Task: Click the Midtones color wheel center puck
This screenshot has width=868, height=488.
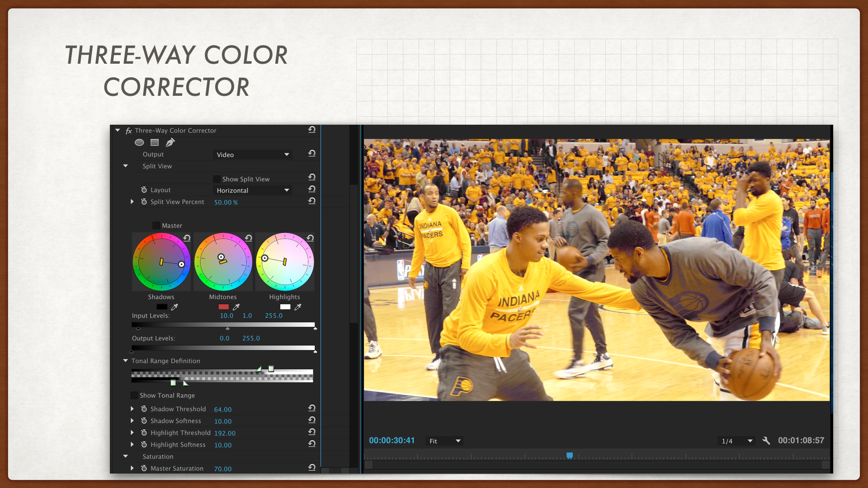Action: [x=221, y=257]
